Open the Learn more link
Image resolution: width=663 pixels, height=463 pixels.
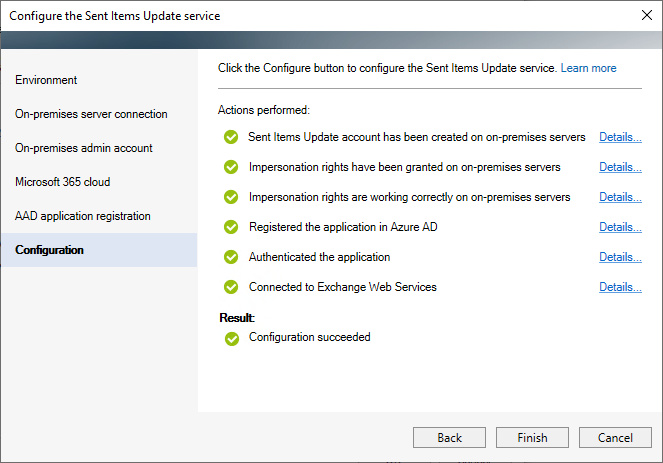pos(588,68)
